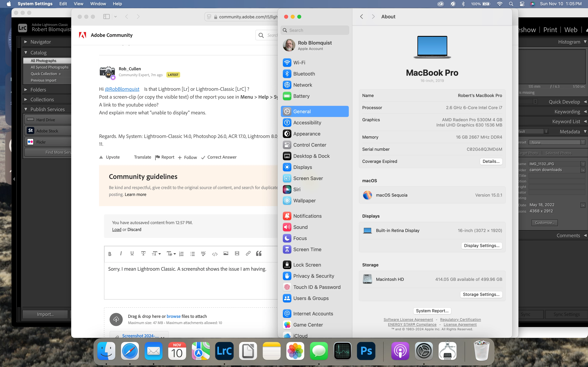Toggle Safari sidebar button

coord(106,17)
